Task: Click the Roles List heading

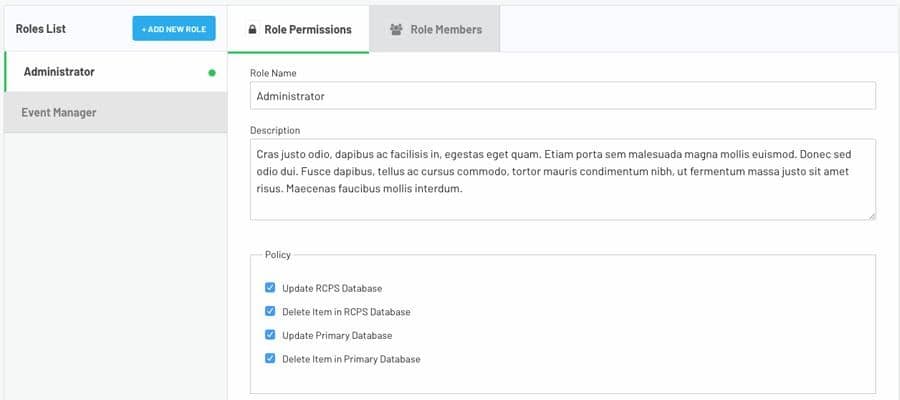Action: (41, 29)
